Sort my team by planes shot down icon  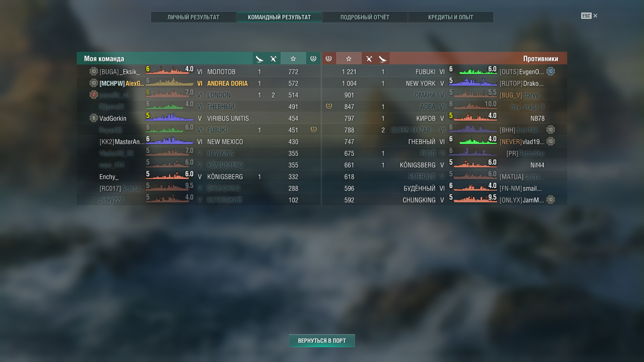259,59
